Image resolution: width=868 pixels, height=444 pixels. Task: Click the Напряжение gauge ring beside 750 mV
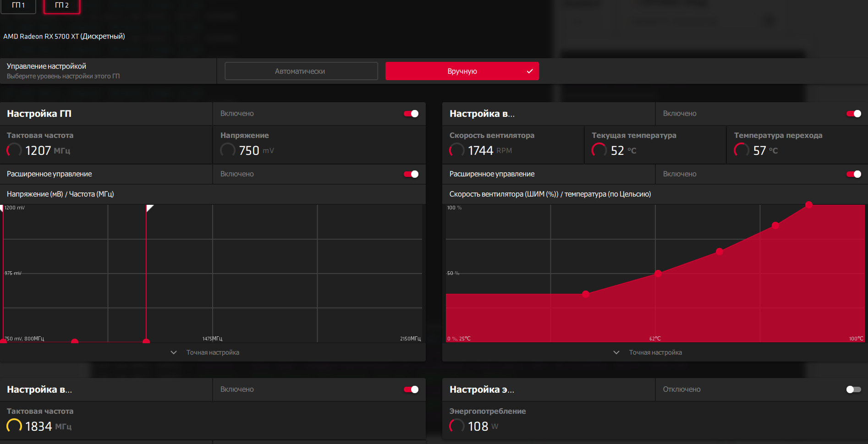pos(228,150)
